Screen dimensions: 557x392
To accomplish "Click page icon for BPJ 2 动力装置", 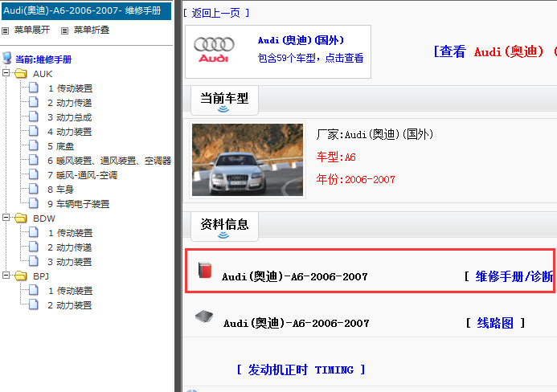I will [x=34, y=304].
